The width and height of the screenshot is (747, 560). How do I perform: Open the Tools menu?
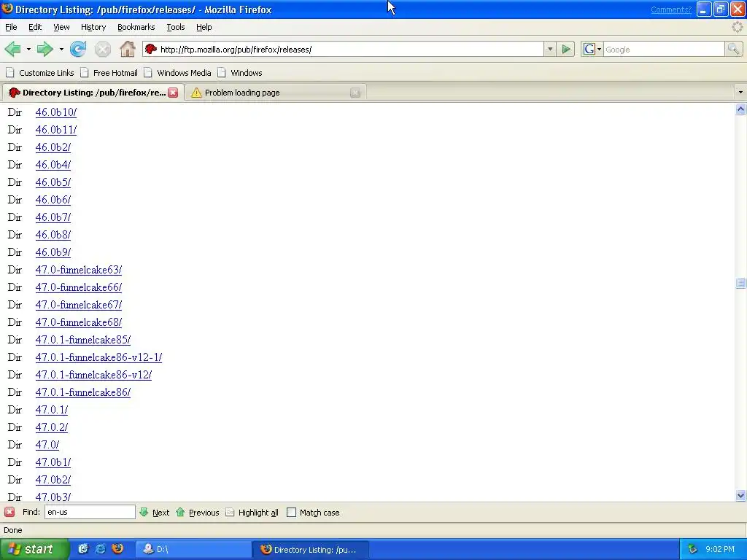click(x=176, y=27)
